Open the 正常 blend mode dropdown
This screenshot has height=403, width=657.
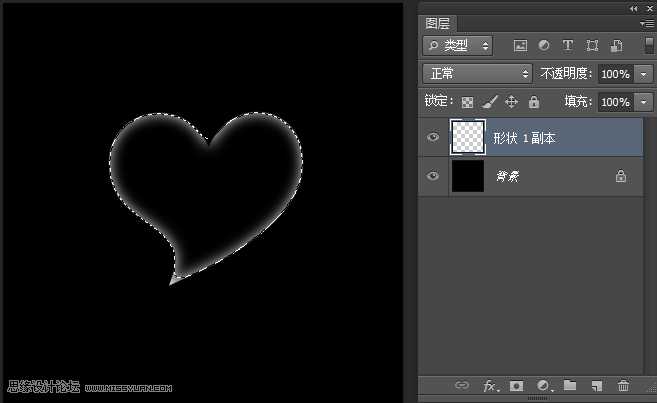click(x=478, y=74)
